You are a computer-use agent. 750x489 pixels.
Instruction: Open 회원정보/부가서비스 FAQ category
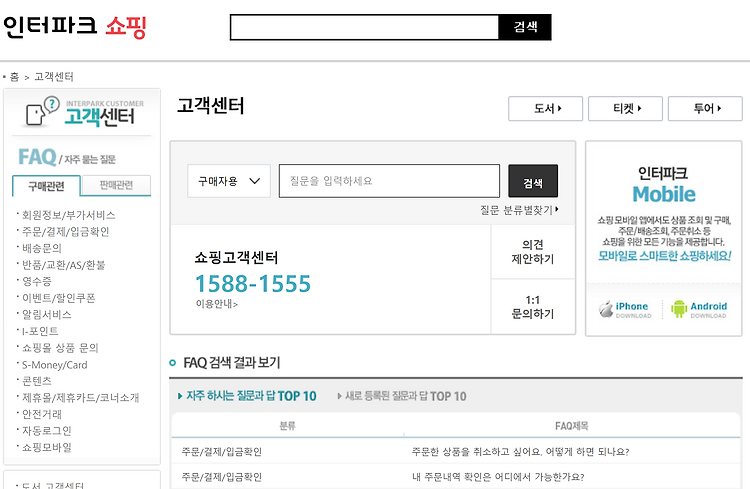pos(68,215)
